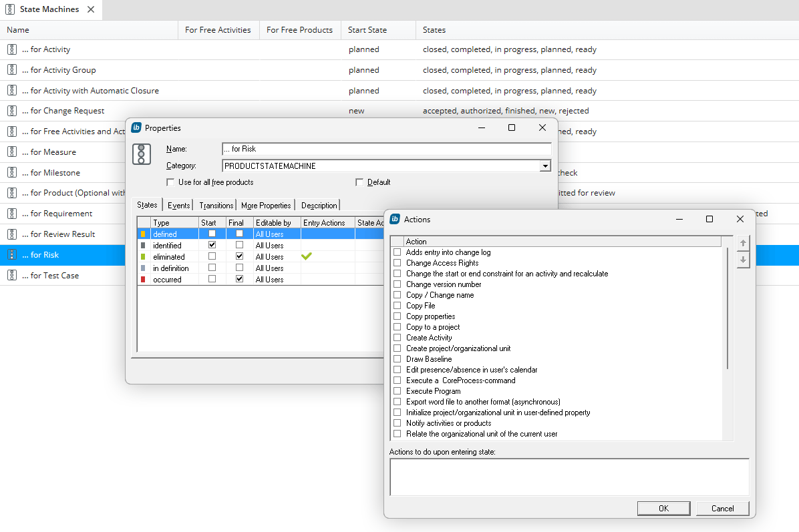Click the move-up arrow icon in Actions dialog

pos(743,243)
